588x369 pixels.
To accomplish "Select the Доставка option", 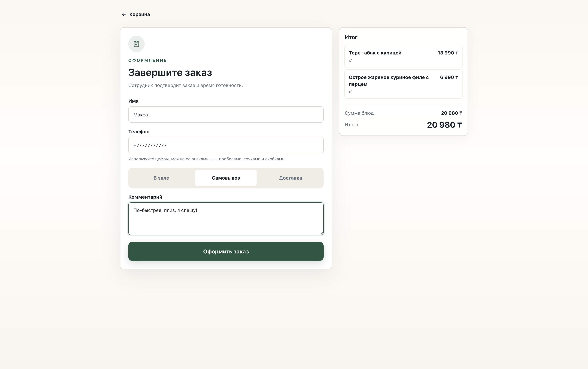I will coord(290,178).
